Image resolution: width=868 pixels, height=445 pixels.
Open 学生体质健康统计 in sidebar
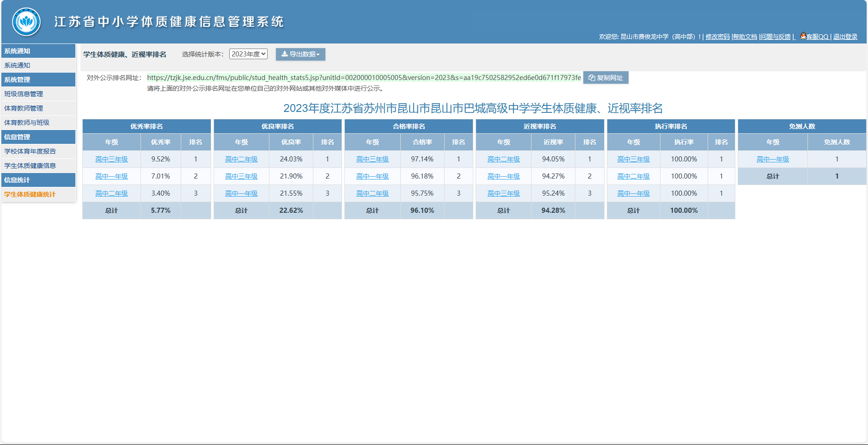click(x=38, y=194)
